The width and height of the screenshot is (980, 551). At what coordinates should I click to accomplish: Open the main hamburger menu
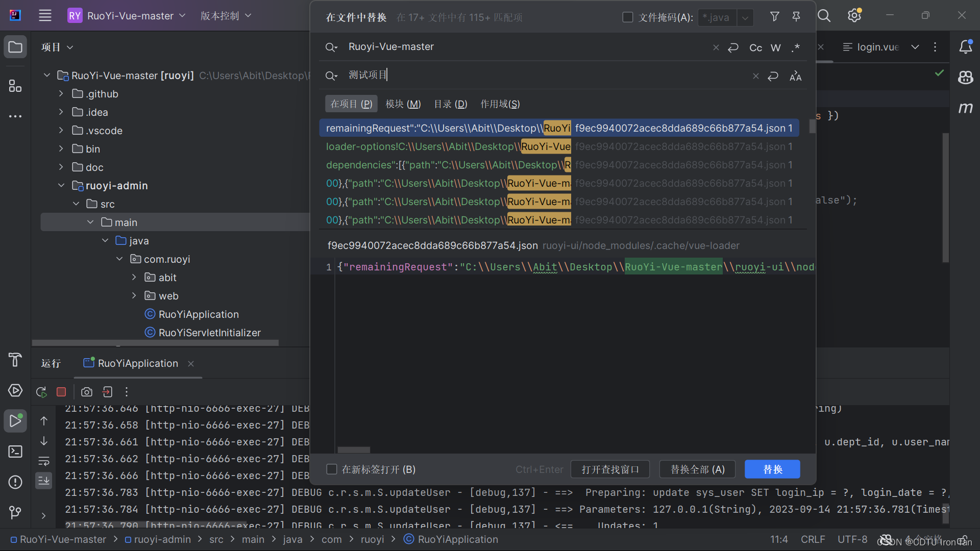pos(45,16)
